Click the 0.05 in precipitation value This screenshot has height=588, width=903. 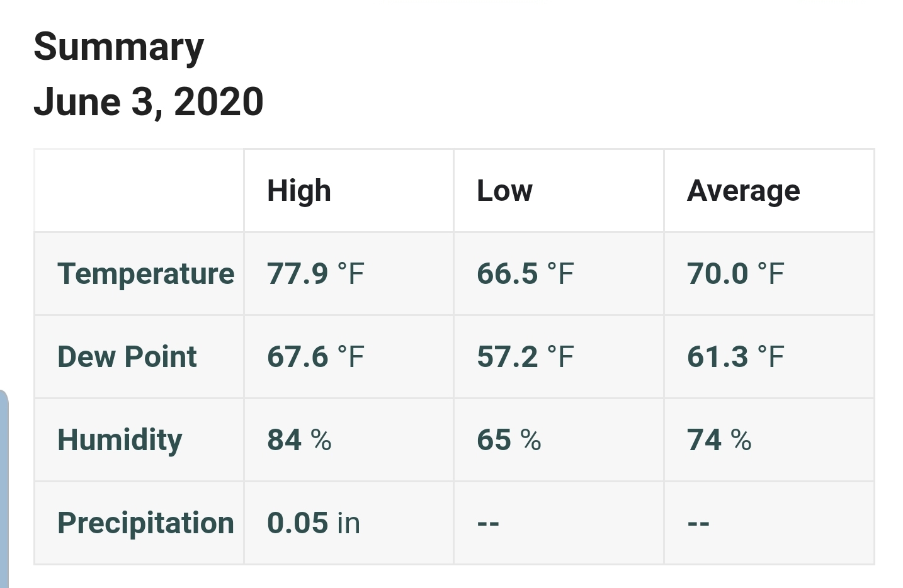[314, 523]
